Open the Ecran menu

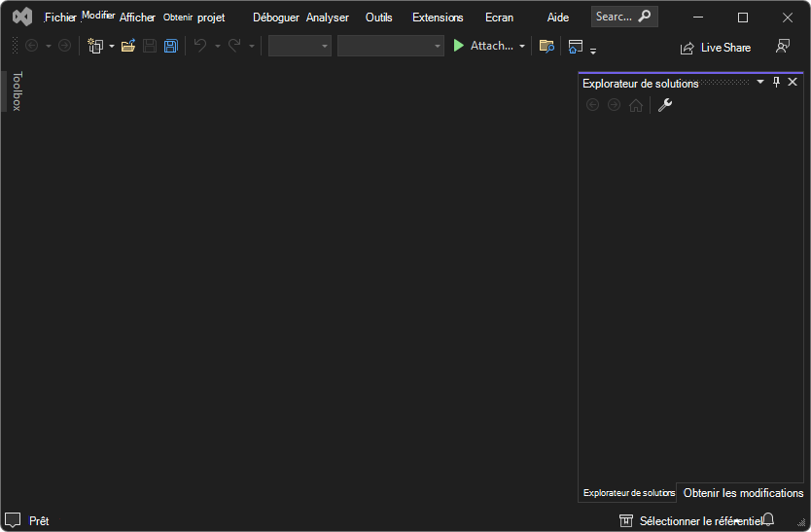tap(499, 18)
